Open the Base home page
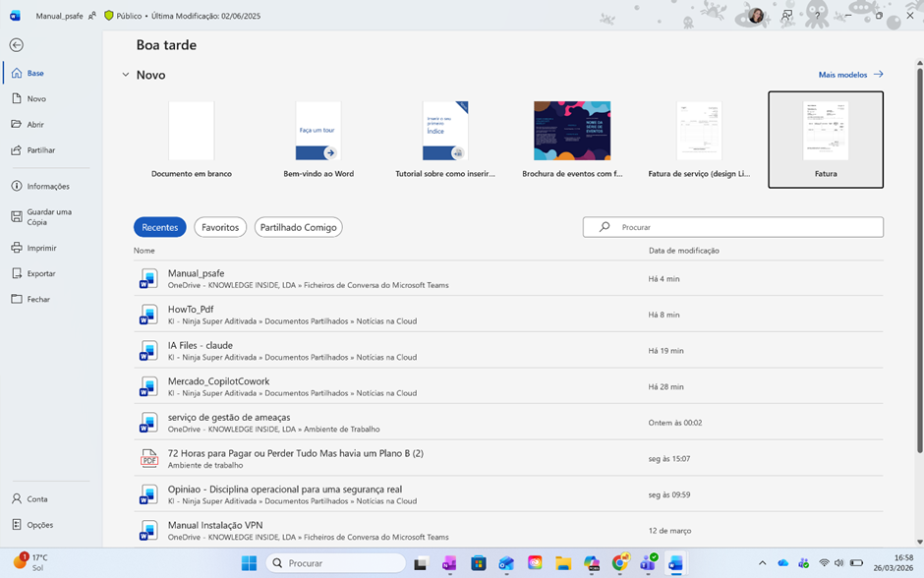 pyautogui.click(x=35, y=74)
